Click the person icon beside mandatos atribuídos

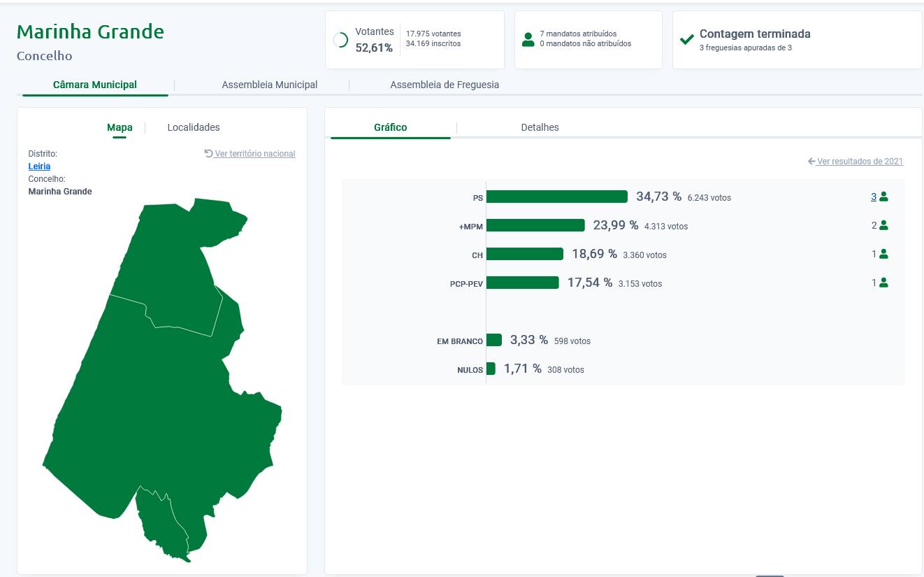[528, 40]
